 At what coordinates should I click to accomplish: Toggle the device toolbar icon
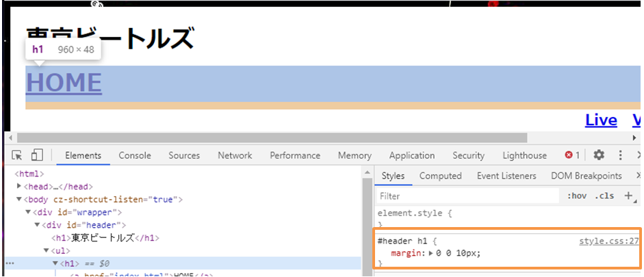pyautogui.click(x=37, y=155)
